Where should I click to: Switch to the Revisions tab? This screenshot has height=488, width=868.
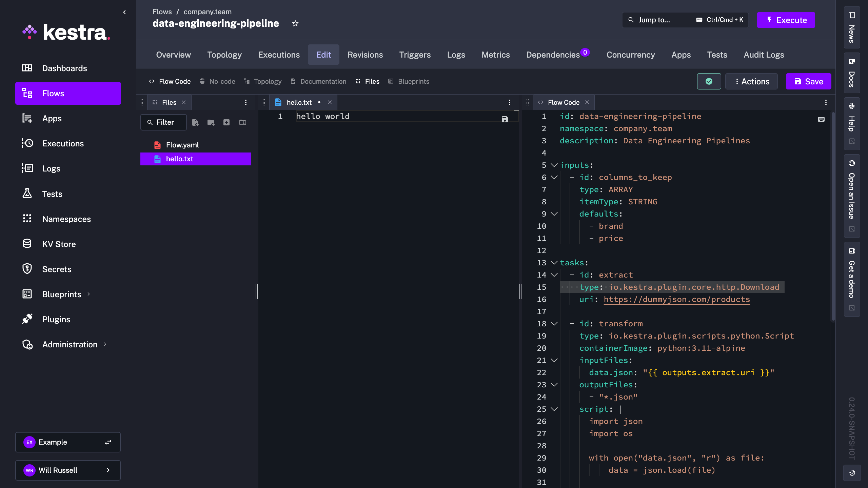[x=365, y=55]
